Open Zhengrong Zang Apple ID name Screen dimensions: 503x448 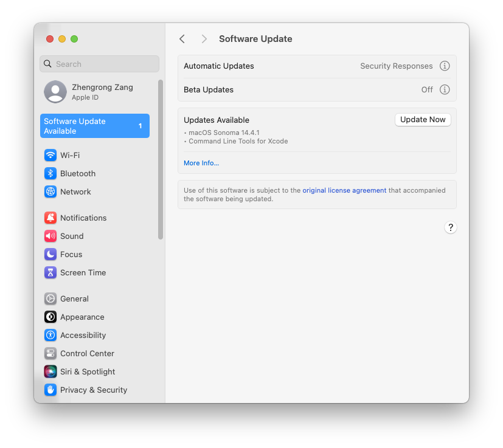102,87
